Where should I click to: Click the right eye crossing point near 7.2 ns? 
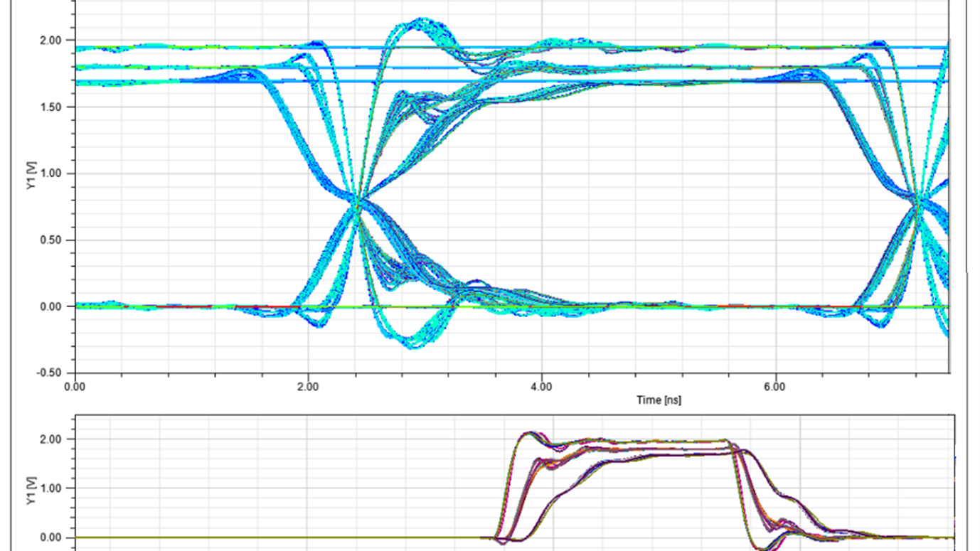click(x=919, y=203)
